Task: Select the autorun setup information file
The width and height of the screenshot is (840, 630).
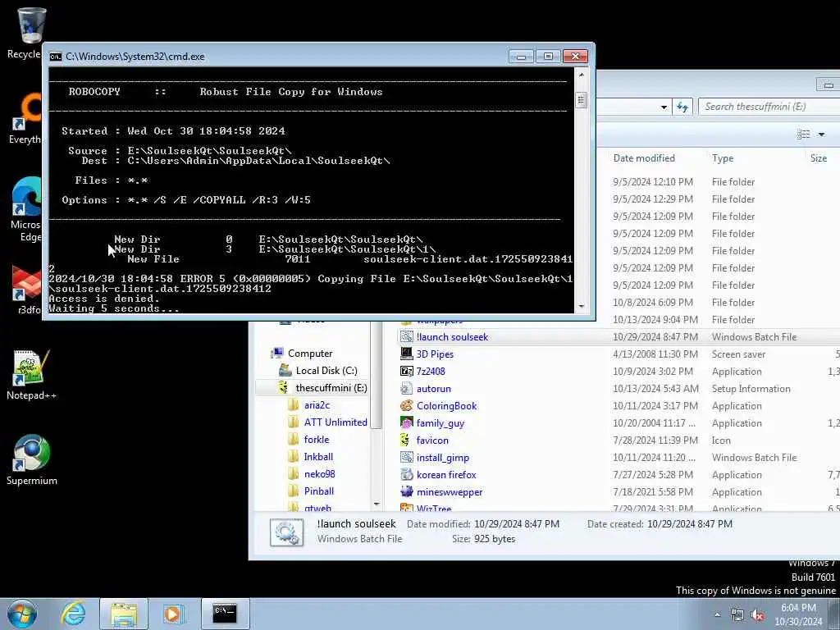Action: [433, 388]
